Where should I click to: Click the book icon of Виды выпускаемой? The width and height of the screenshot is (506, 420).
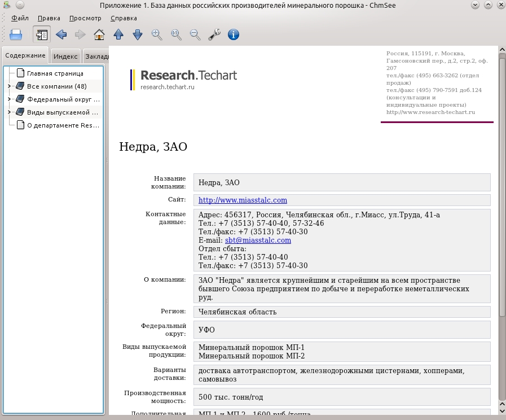point(20,112)
